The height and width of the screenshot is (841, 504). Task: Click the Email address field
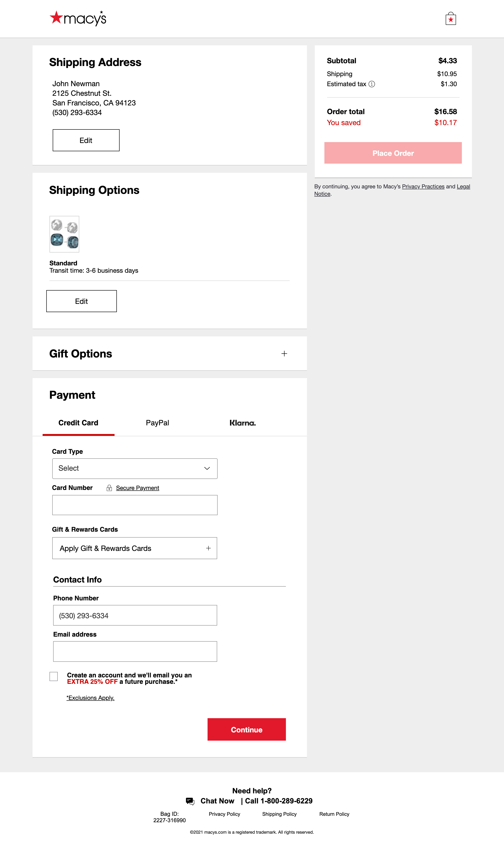coord(135,651)
